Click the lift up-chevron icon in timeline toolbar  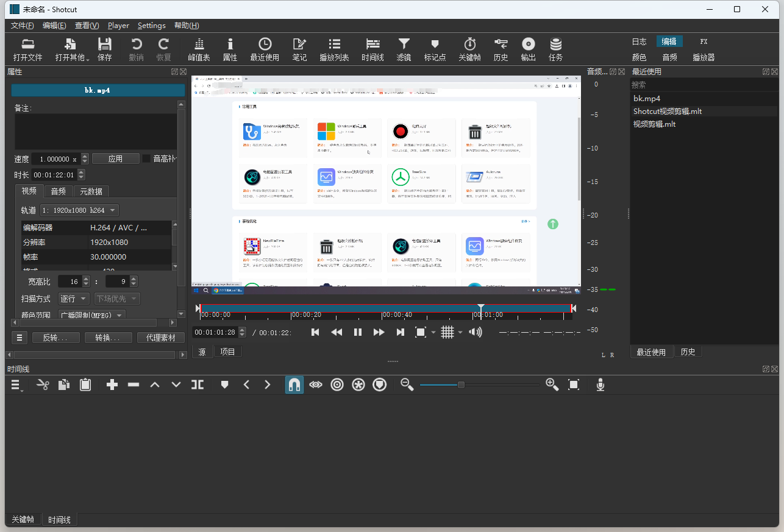coord(155,385)
